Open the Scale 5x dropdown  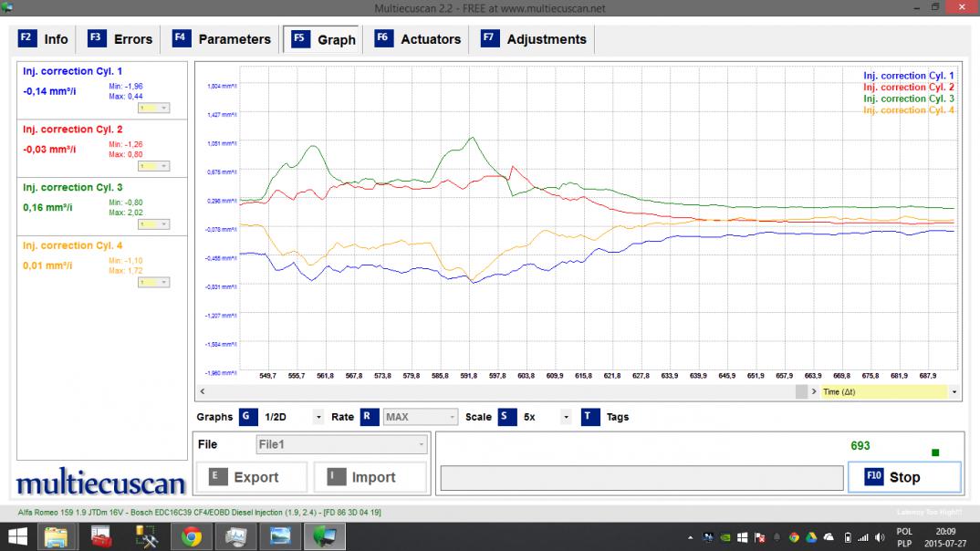(567, 417)
